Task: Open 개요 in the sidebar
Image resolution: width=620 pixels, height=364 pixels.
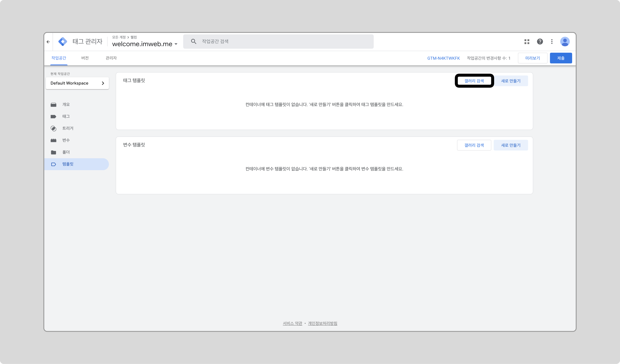Action: (x=77, y=105)
